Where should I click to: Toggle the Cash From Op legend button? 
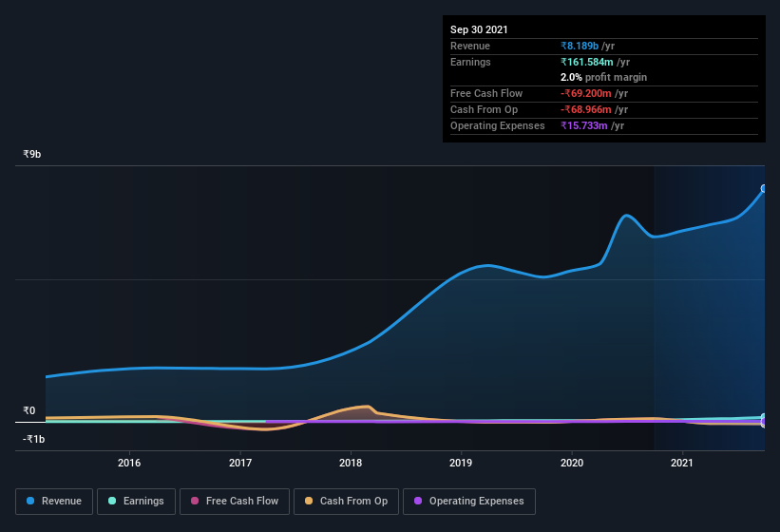click(x=346, y=502)
